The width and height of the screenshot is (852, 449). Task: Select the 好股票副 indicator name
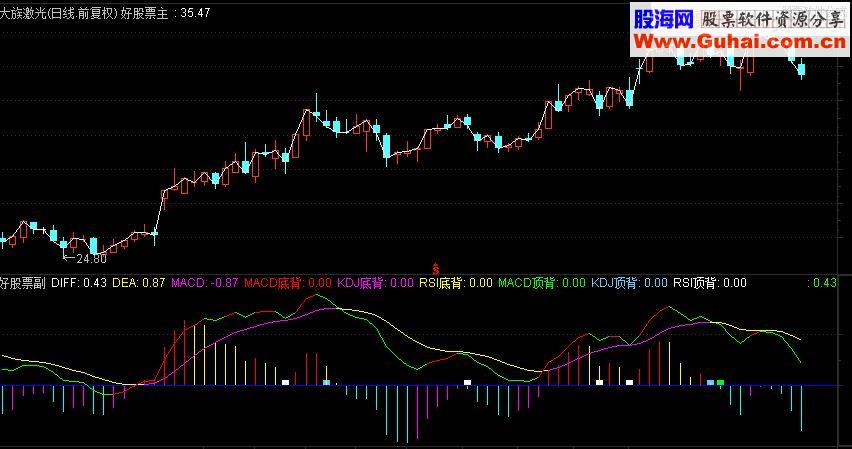[23, 283]
